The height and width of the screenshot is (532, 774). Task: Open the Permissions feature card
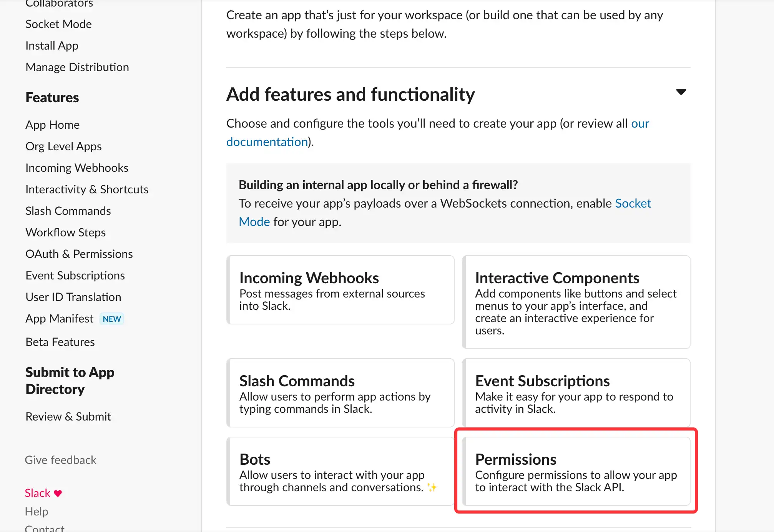576,471
